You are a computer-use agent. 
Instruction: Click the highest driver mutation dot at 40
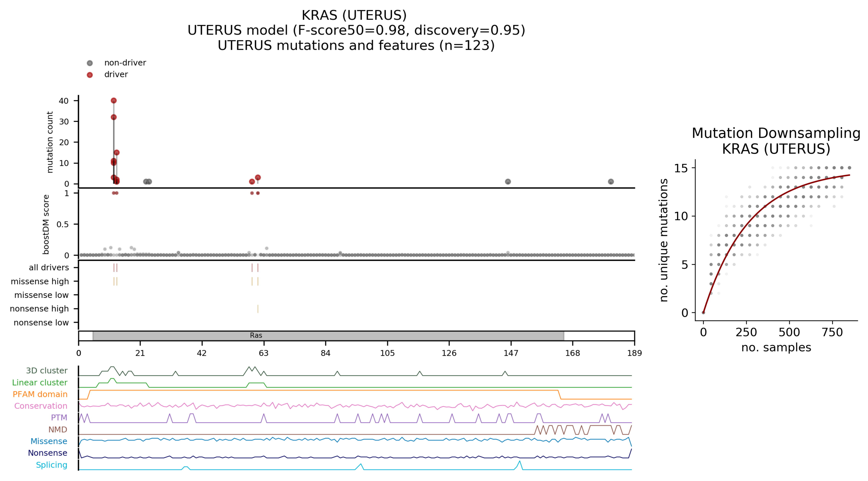tap(114, 100)
